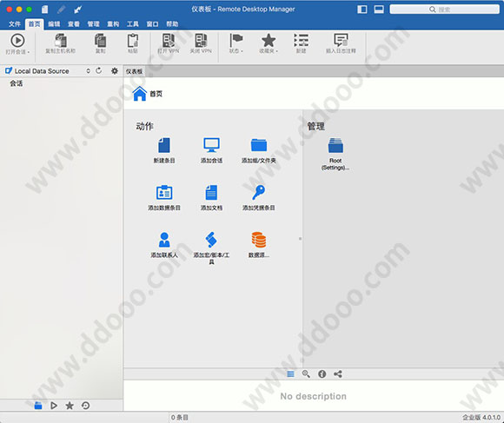Click the 打开 VPN icon
The height and width of the screenshot is (423, 504).
pyautogui.click(x=168, y=41)
